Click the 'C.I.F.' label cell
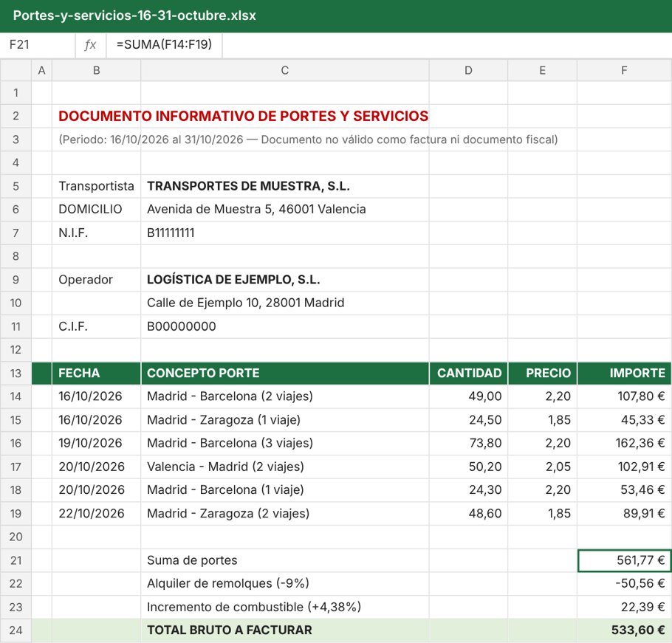This screenshot has height=643, width=672. 97,326
